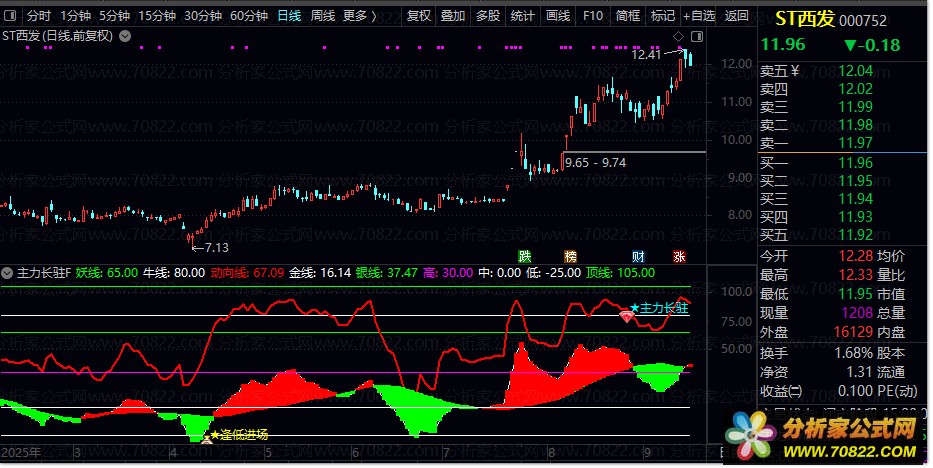Click the stock code 000752
Image resolution: width=933 pixels, height=468 pixels.
pos(863,21)
